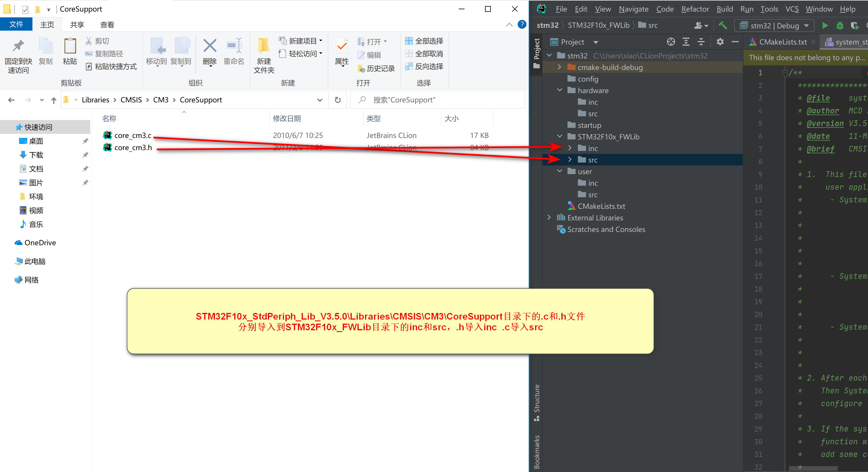This screenshot has height=472, width=868.
Task: Open the Bookmarks tool window tab
Action: click(537, 452)
